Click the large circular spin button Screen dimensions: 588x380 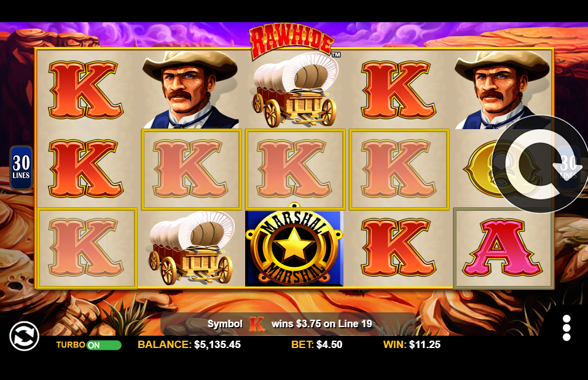[x=540, y=164]
